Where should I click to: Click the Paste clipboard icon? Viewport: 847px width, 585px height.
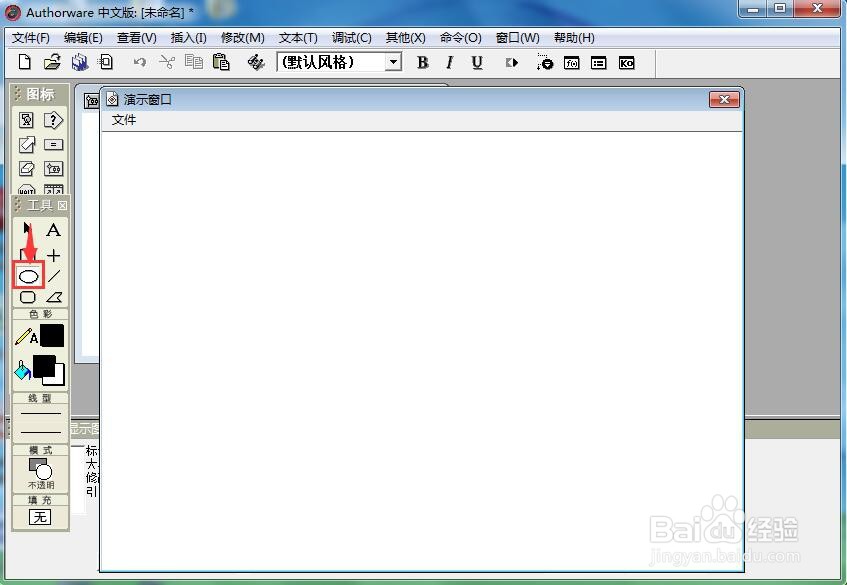tap(221, 62)
